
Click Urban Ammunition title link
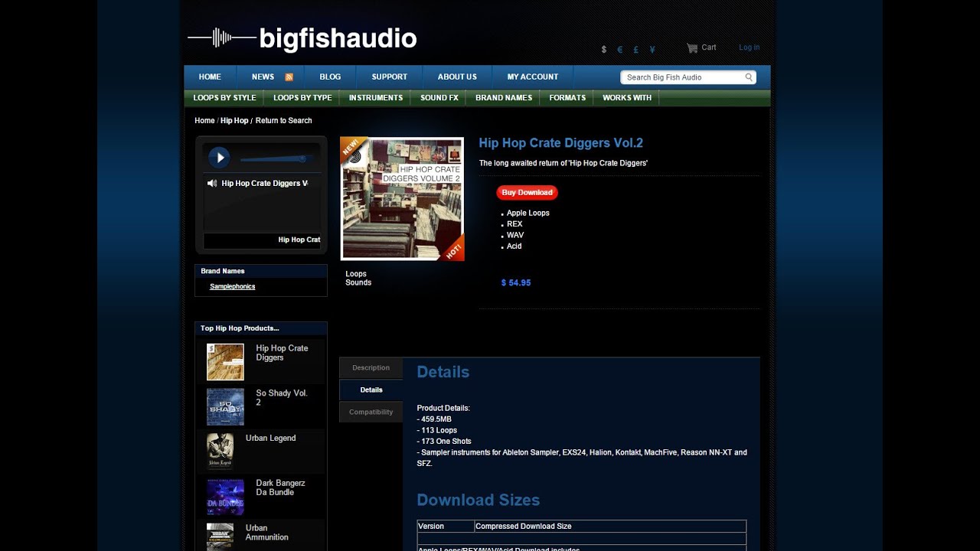pos(266,533)
